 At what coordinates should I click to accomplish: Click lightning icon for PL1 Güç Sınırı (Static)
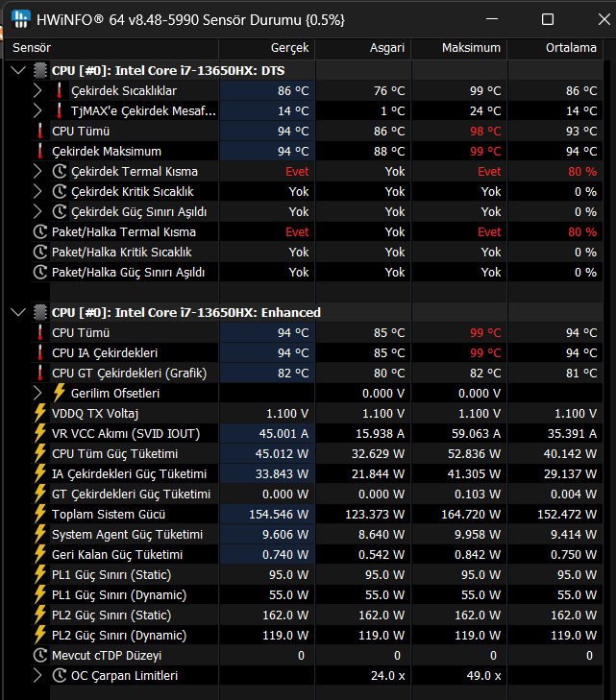pyautogui.click(x=40, y=574)
